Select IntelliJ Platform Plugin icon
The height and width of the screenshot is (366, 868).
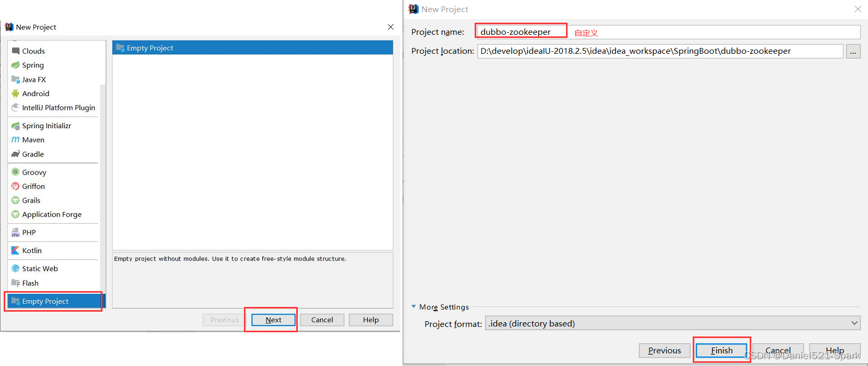[15, 108]
